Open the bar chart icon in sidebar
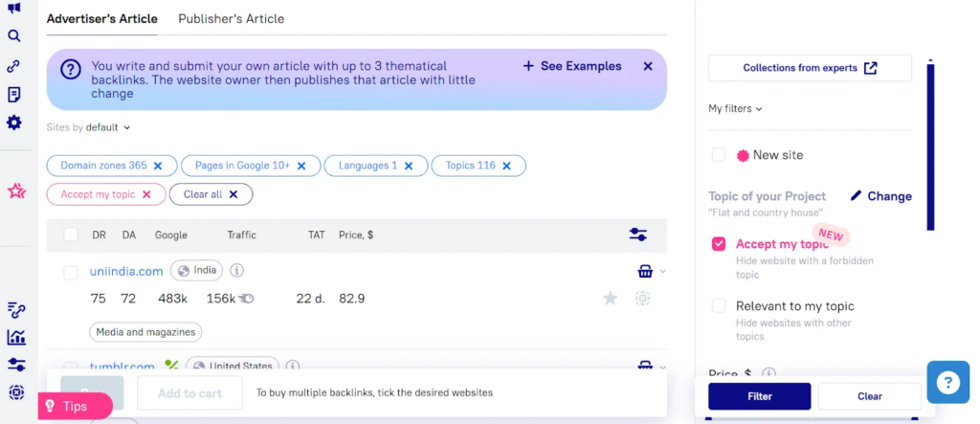Image resolution: width=980 pixels, height=424 pixels. pos(15,337)
